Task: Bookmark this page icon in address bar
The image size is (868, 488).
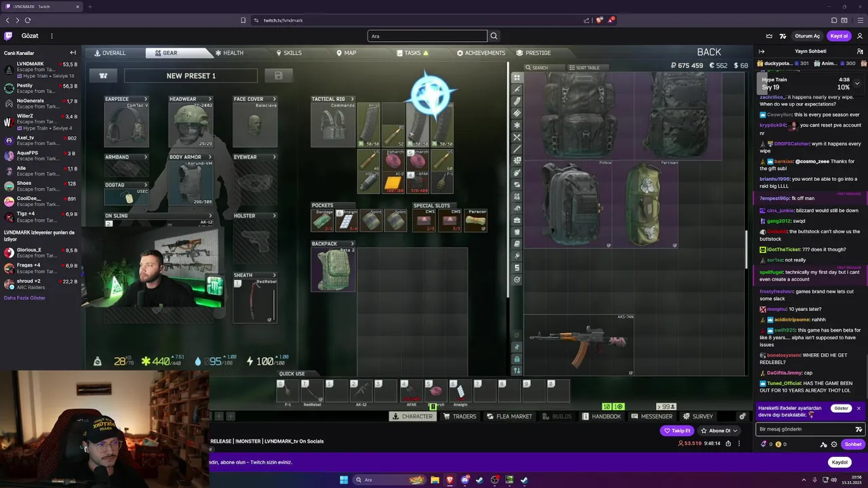Action: coord(243,20)
